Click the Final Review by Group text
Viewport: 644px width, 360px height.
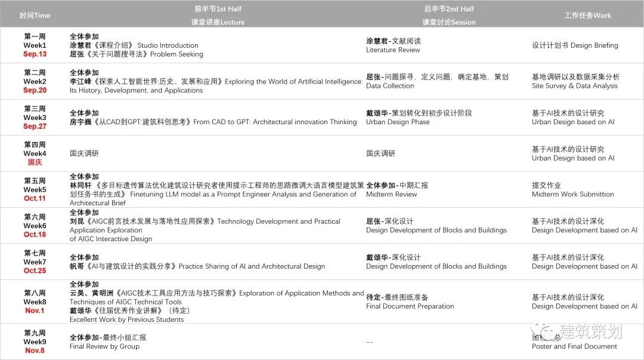[x=104, y=346]
